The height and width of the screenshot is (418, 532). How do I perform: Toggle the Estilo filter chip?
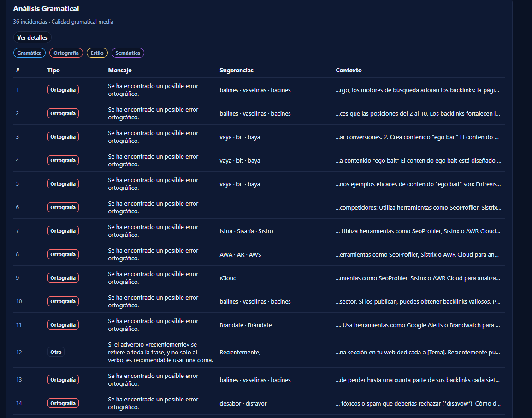(97, 53)
